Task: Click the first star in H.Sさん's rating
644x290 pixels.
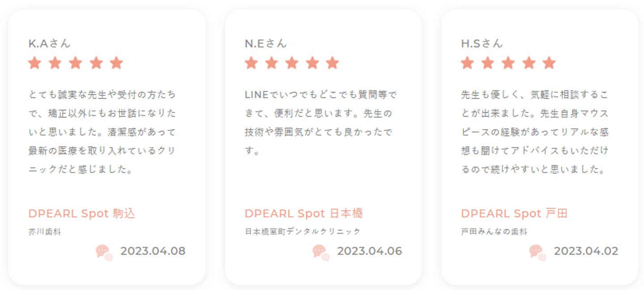Action: pos(467,63)
